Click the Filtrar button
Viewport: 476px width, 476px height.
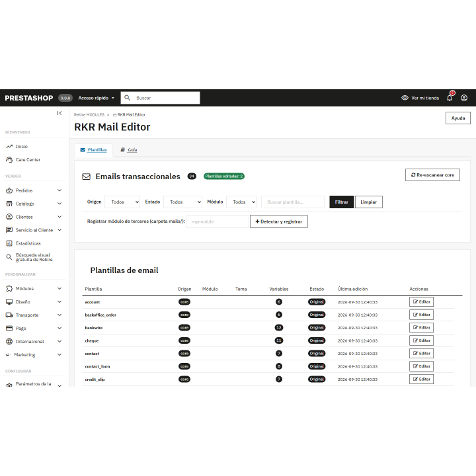(342, 202)
